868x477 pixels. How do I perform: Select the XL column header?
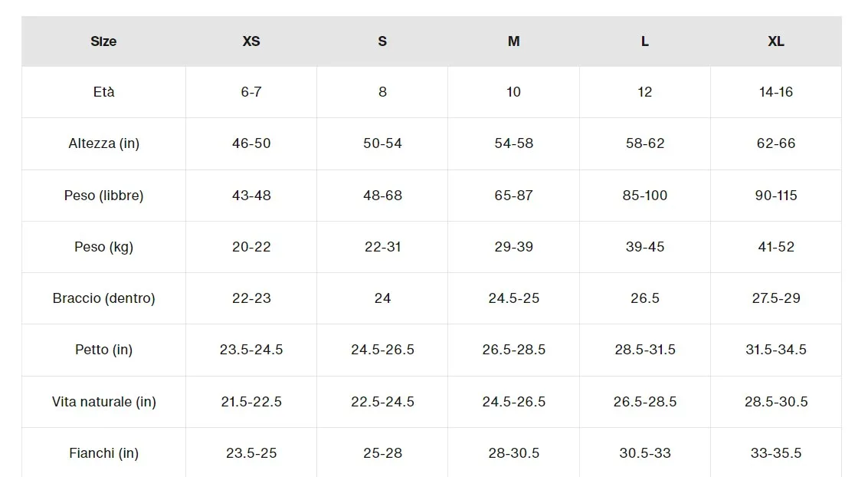coord(775,41)
